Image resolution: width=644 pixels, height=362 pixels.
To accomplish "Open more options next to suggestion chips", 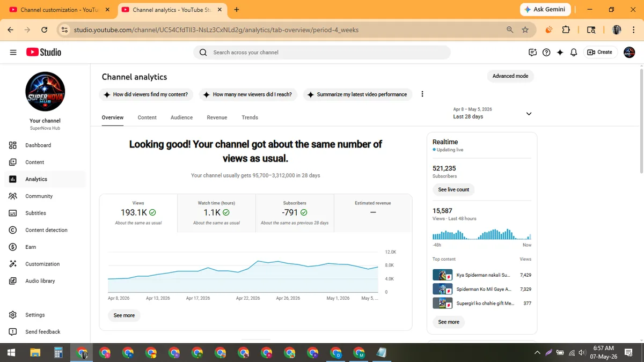I will pyautogui.click(x=422, y=94).
